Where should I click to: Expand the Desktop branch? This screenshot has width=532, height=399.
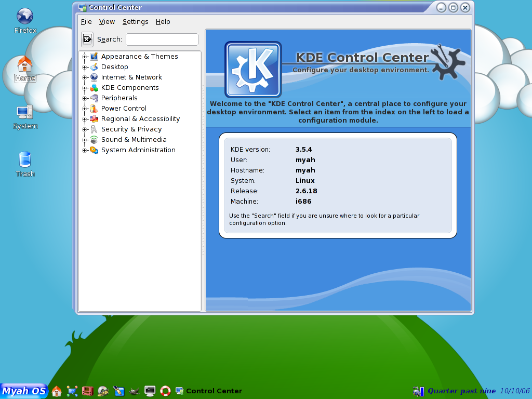(85, 67)
